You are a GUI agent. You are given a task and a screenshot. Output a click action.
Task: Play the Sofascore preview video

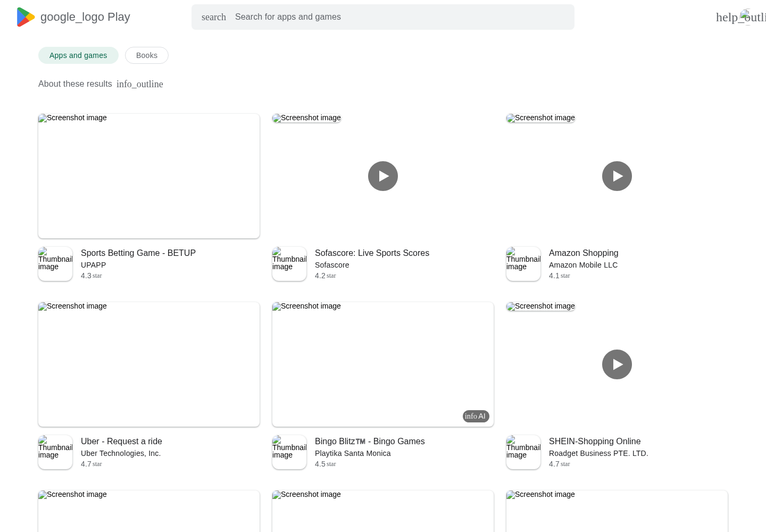383,176
